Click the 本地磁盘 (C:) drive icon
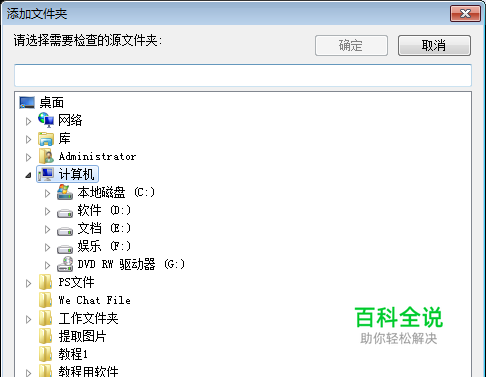The height and width of the screenshot is (377, 486). click(65, 192)
